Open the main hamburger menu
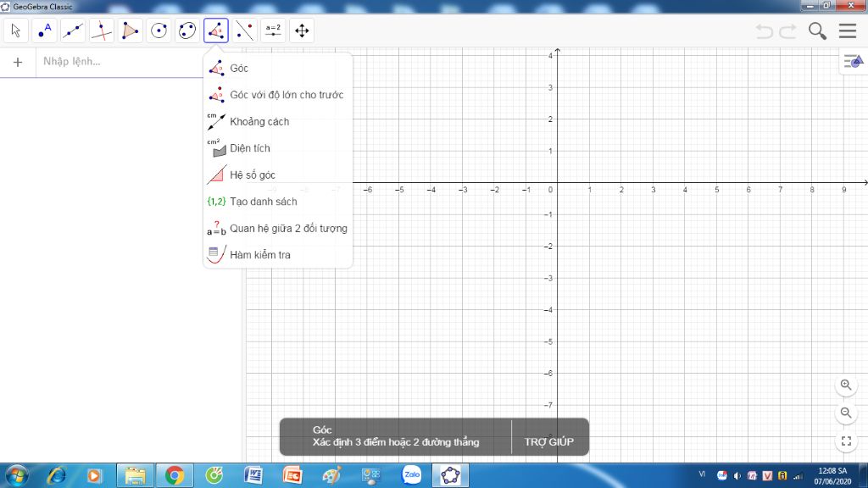The image size is (868, 488). pyautogui.click(x=848, y=31)
